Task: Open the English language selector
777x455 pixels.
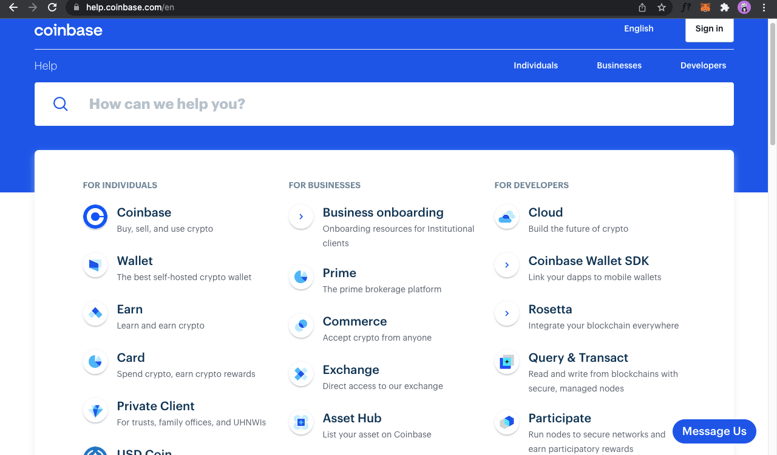Action: click(638, 29)
